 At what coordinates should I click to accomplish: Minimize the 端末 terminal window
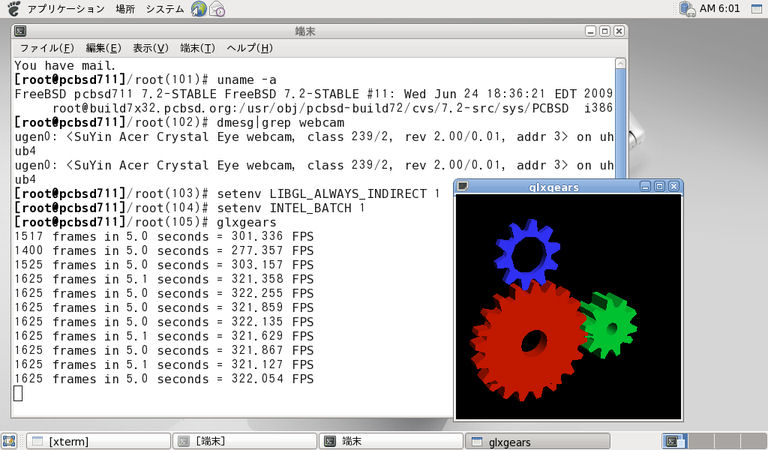(x=591, y=31)
